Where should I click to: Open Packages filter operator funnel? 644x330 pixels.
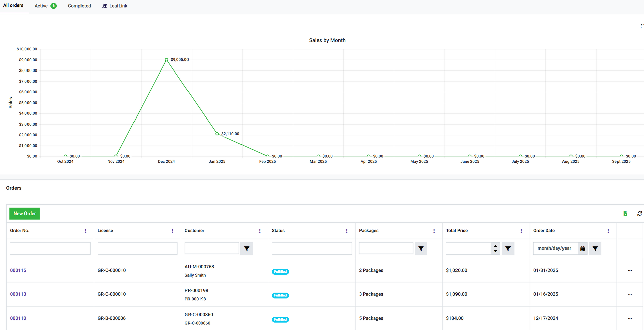tap(421, 248)
